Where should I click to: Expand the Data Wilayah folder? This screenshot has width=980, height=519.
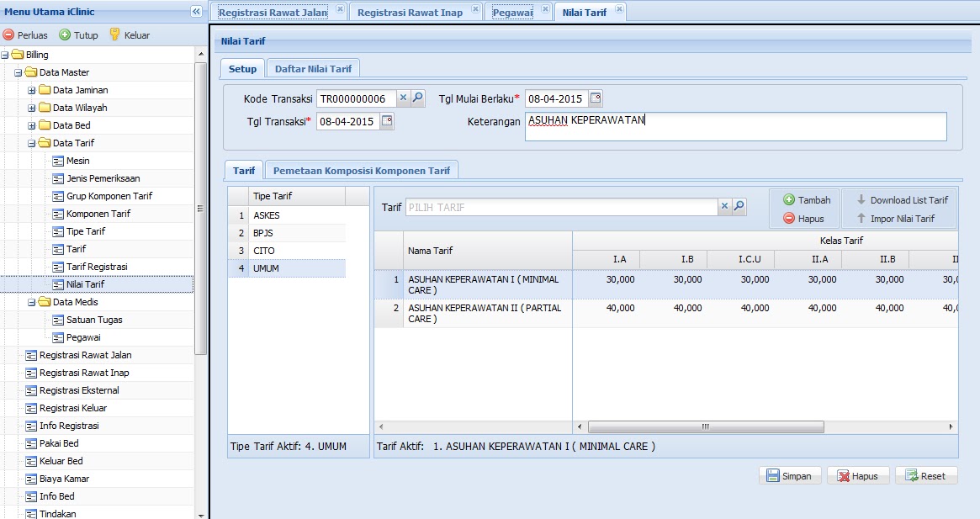tap(31, 108)
